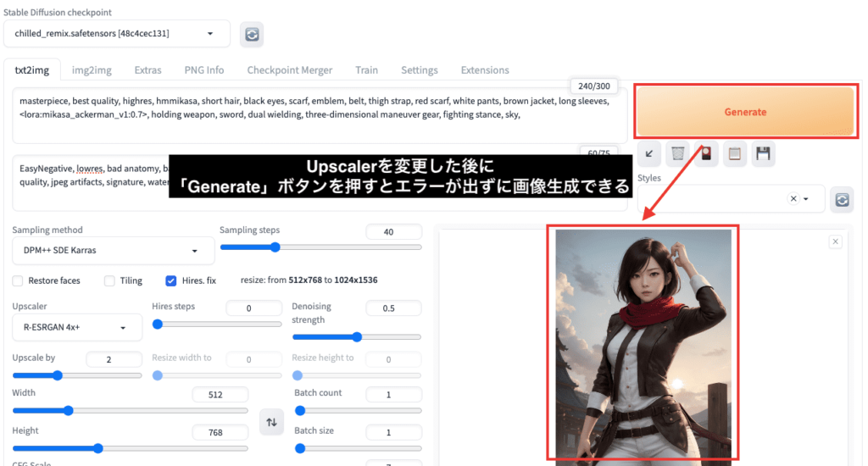The width and height of the screenshot is (868, 466).
Task: Click the Generate button
Action: 745,112
